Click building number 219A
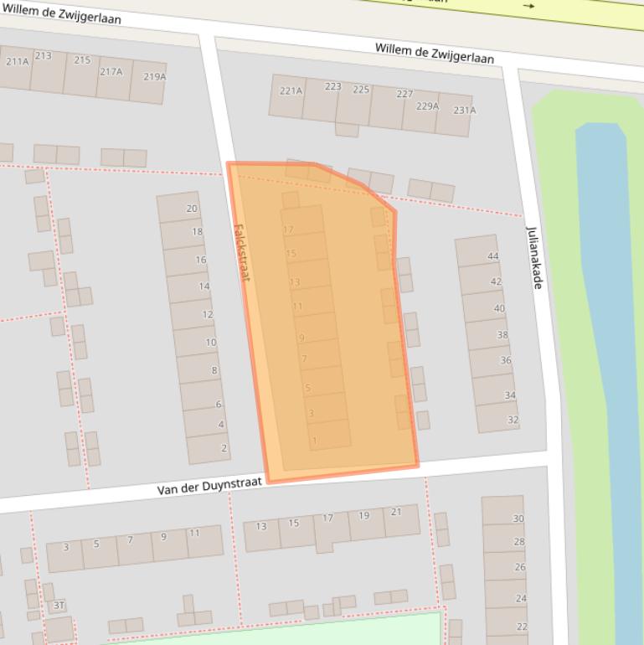Image resolution: width=644 pixels, height=645 pixels. pos(154,77)
